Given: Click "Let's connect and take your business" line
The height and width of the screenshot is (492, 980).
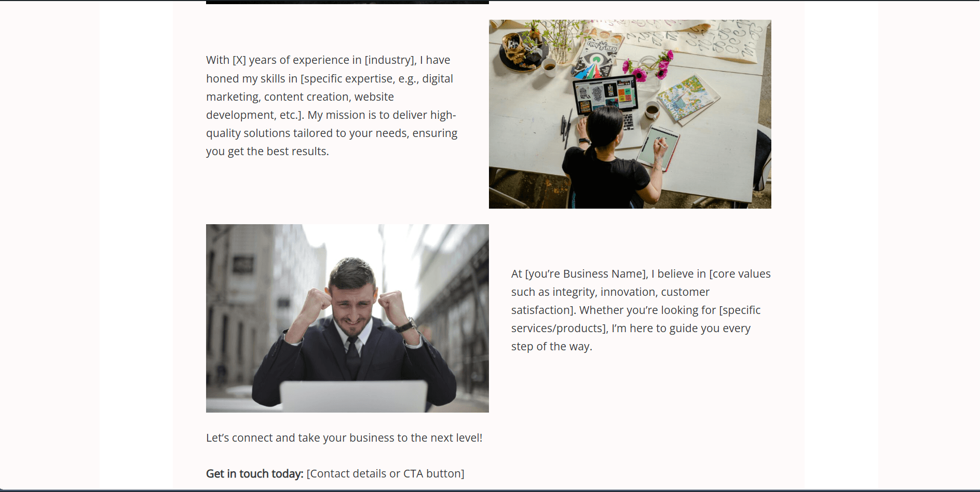Looking at the screenshot, I should (344, 438).
